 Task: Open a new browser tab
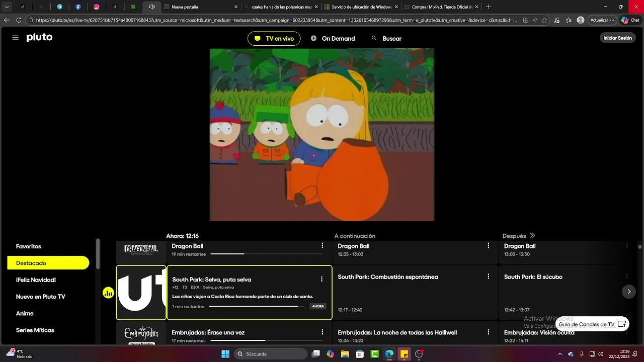489,7
